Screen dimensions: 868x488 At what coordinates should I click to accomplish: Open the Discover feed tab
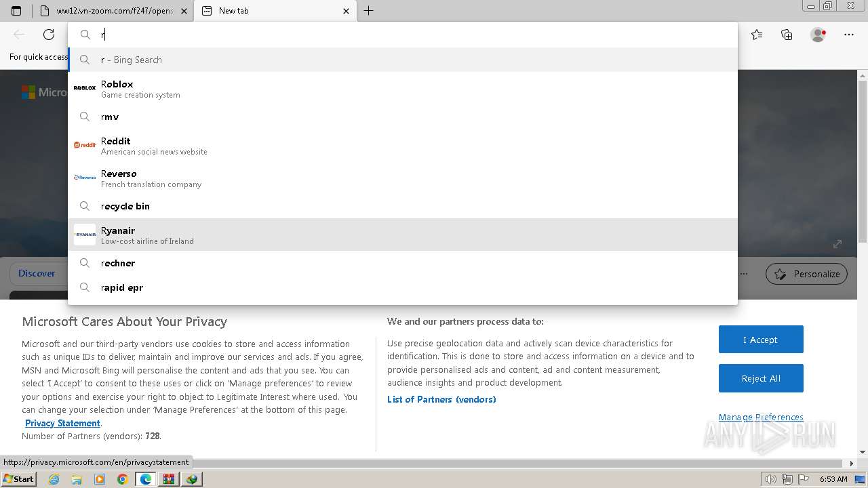37,274
